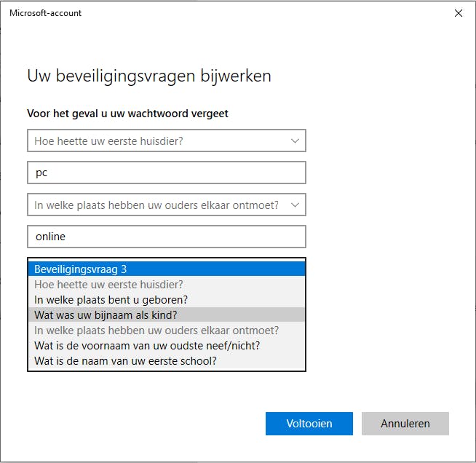Screen dimensions: 476x463
Task: Click the heading 'Uw beveiligingsvragen bijwerken'
Action: (x=149, y=76)
